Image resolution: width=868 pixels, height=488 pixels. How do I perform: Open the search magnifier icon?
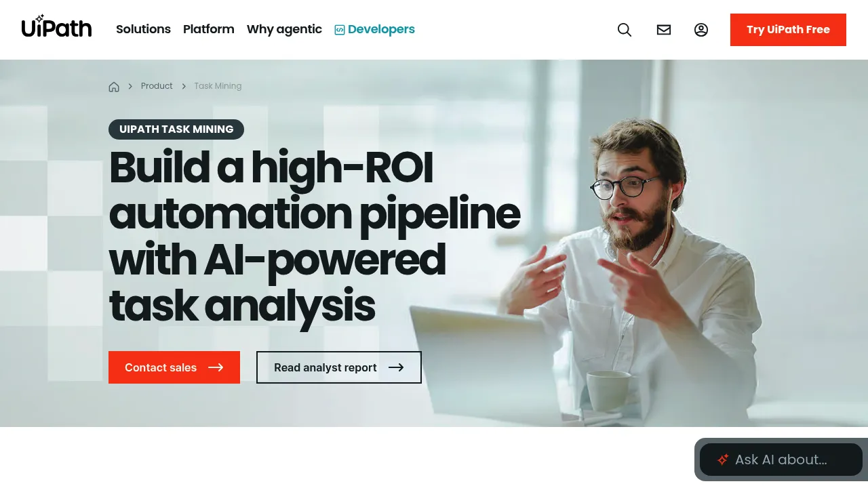(x=625, y=30)
